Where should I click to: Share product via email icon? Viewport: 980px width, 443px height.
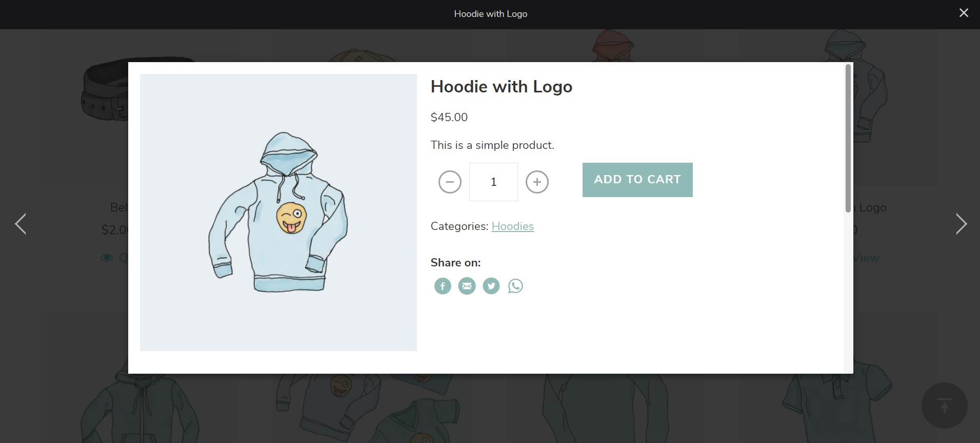467,286
